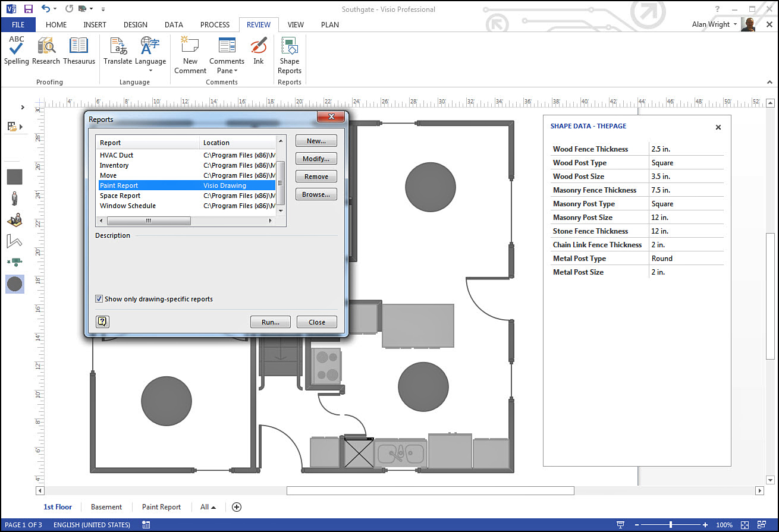Select the HVAC Duct report row
This screenshot has height=532, width=779.
pyautogui.click(x=187, y=155)
